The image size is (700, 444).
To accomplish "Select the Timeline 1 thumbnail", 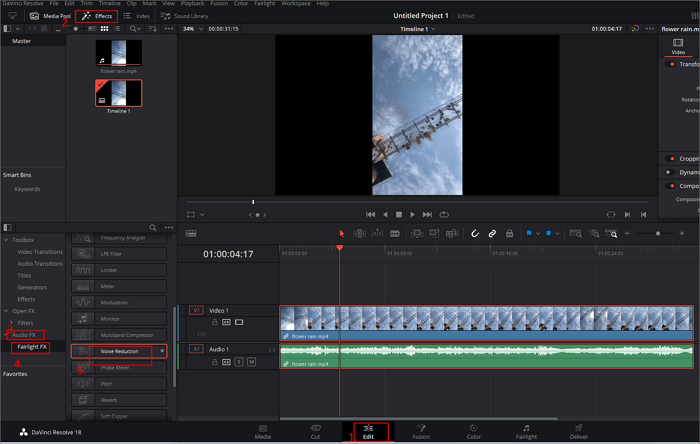I will click(119, 93).
